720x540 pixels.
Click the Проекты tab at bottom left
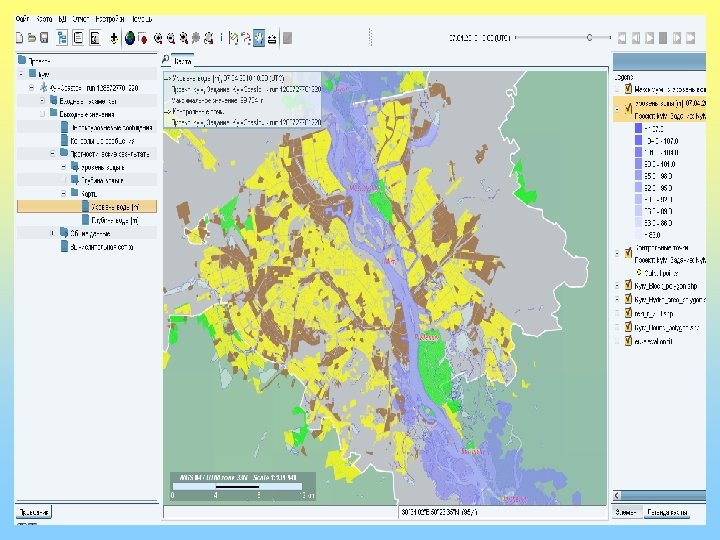(32, 512)
